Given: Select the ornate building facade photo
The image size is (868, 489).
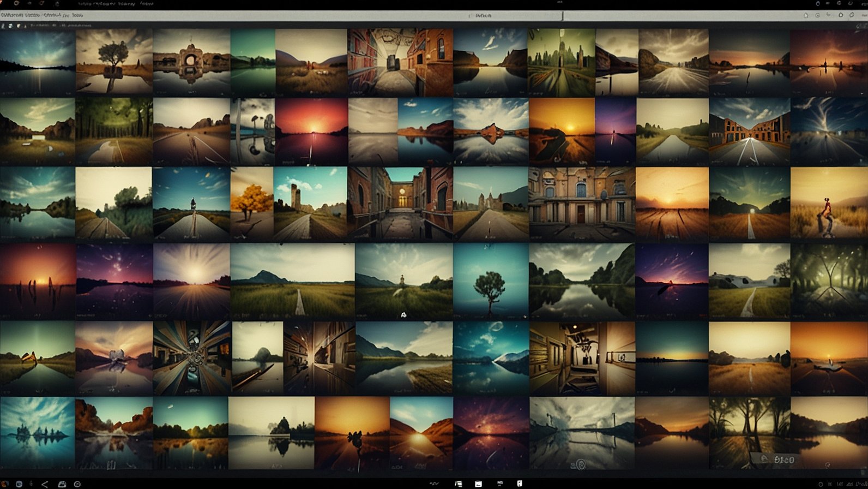Looking at the screenshot, I should [x=581, y=204].
